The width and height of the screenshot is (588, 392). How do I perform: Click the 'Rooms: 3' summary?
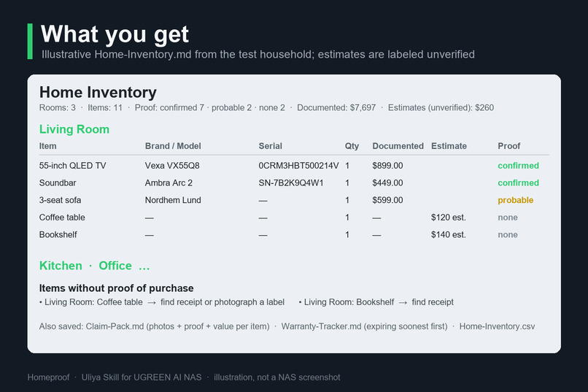click(x=58, y=107)
